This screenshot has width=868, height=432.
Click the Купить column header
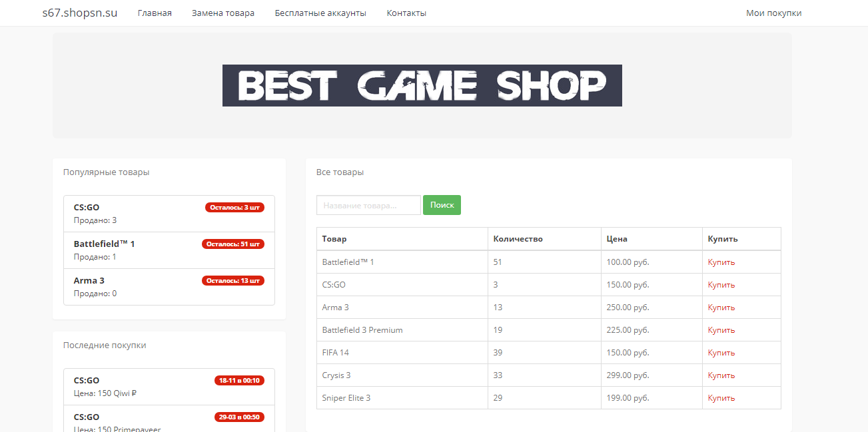pos(741,239)
